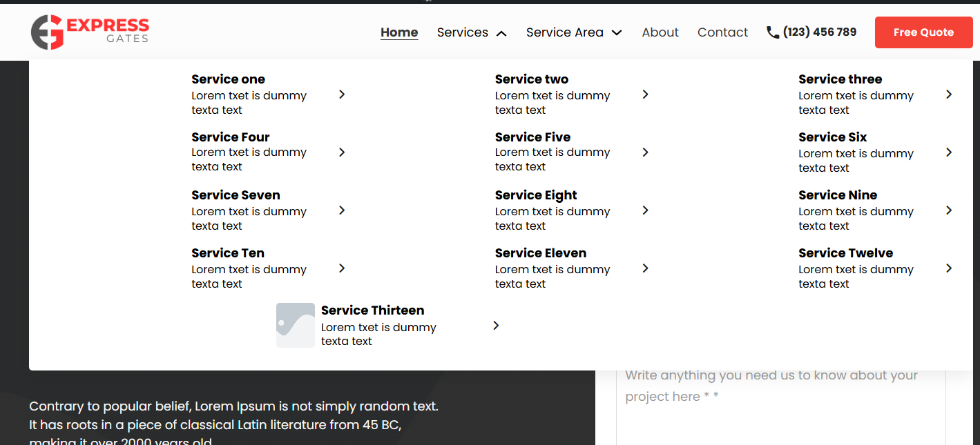Go to the Home menu item
Image resolution: width=980 pixels, height=445 pixels.
click(x=399, y=32)
